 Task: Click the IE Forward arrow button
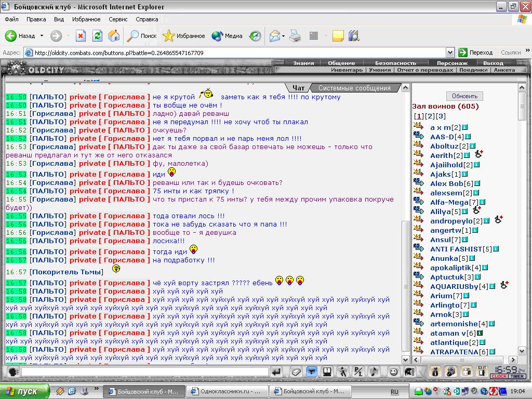(56, 36)
